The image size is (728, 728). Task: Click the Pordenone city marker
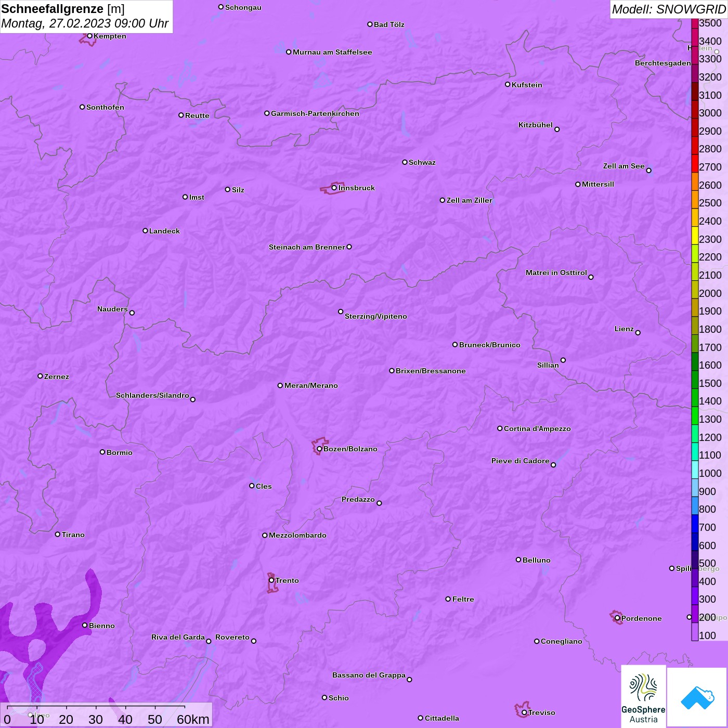[x=617, y=618]
